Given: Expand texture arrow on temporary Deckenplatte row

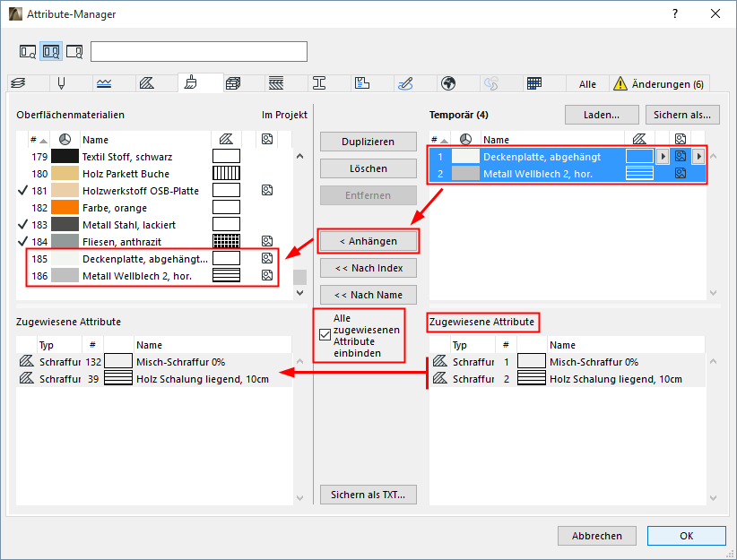Looking at the screenshot, I should [698, 157].
